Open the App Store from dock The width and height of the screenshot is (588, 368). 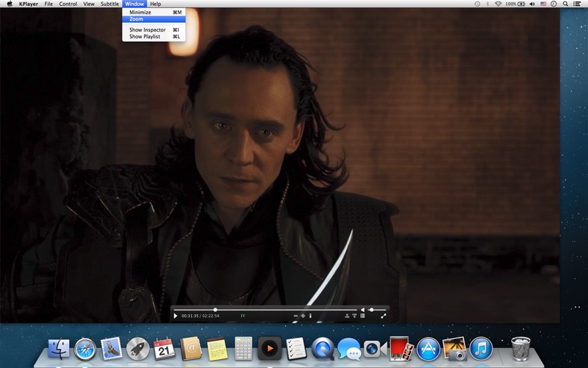(x=429, y=349)
